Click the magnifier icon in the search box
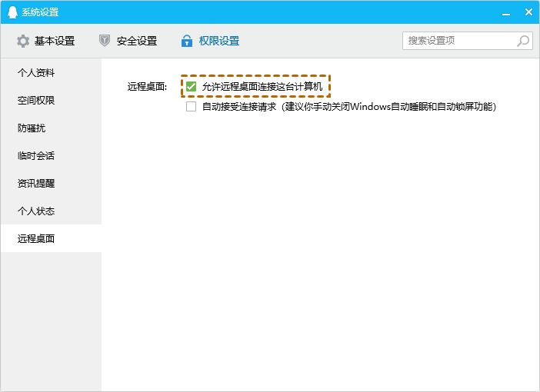Viewport: 540px width, 392px height. (523, 41)
